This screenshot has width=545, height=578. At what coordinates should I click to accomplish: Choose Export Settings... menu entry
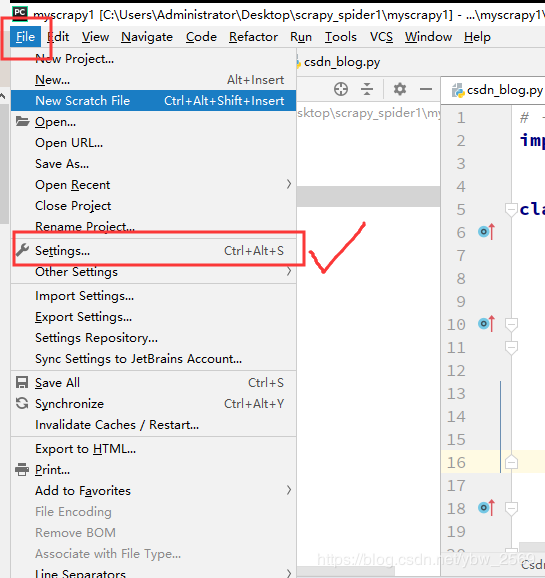click(x=153, y=317)
